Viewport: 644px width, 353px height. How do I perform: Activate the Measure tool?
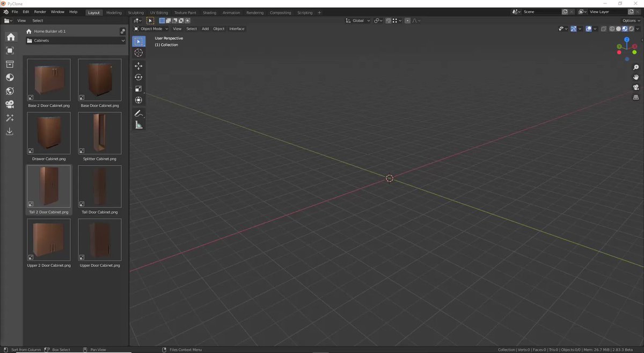click(138, 125)
